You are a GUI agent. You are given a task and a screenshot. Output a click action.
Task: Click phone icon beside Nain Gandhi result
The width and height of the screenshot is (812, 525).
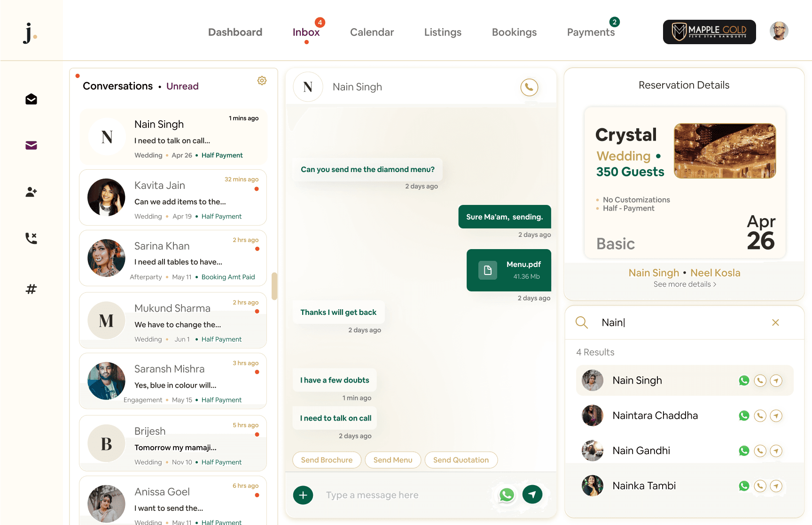coord(760,451)
